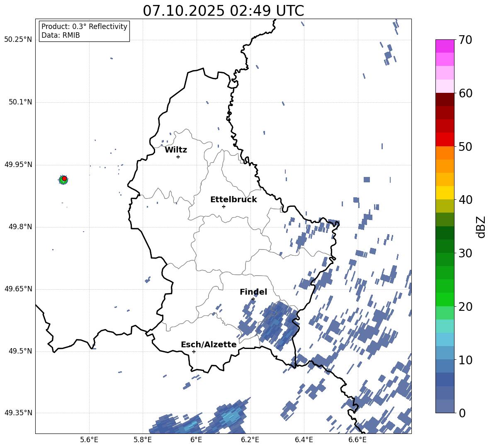491x448 pixels.
Task: Click the 6°E longitude label
Action: tap(196, 440)
